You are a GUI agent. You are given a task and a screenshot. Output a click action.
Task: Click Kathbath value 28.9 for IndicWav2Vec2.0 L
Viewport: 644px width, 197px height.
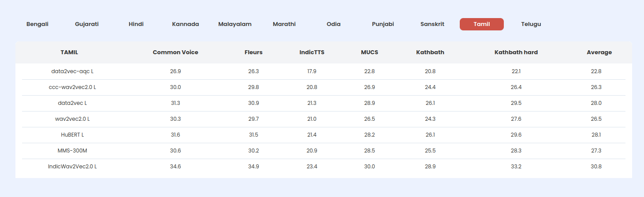[430, 167]
